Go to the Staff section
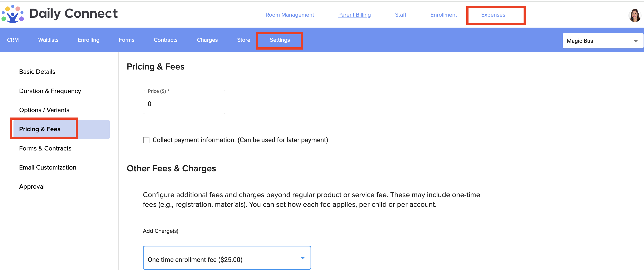The image size is (644, 270). coord(400,15)
